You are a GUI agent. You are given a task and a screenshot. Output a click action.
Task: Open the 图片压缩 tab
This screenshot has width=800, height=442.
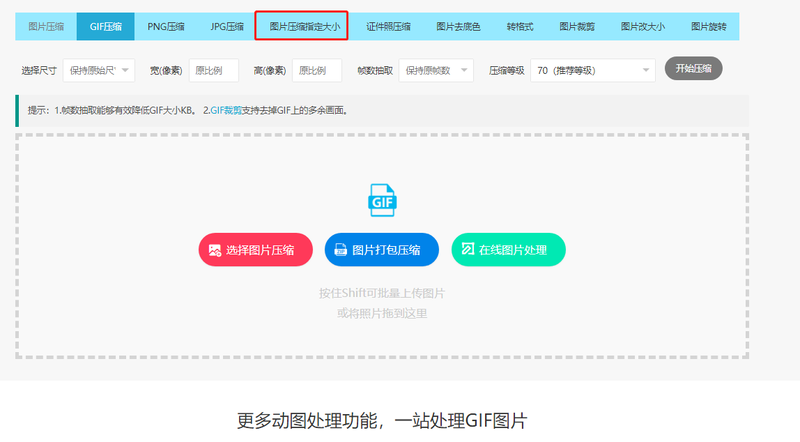(46, 27)
